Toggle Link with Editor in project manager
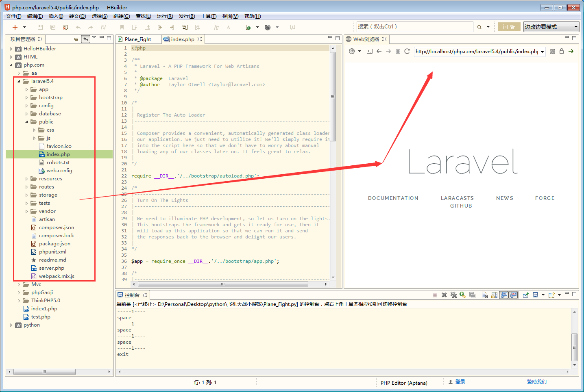Viewport: 584px width, 392px height. (85, 39)
